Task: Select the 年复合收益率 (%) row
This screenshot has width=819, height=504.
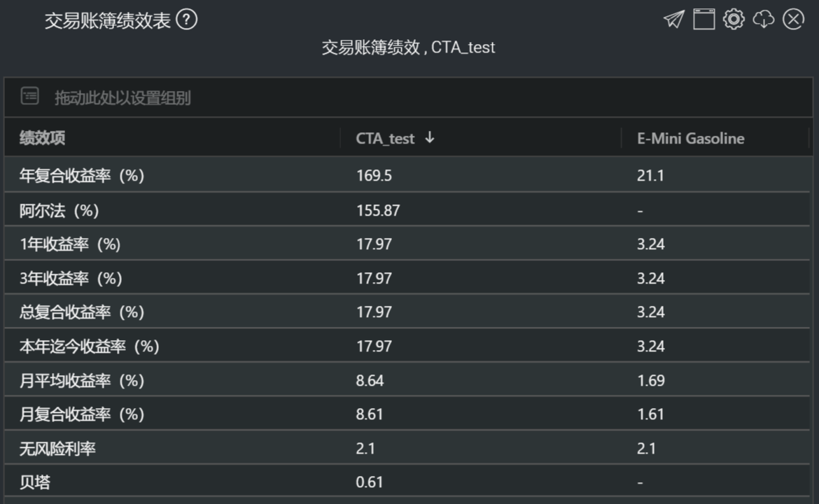Action: [407, 175]
